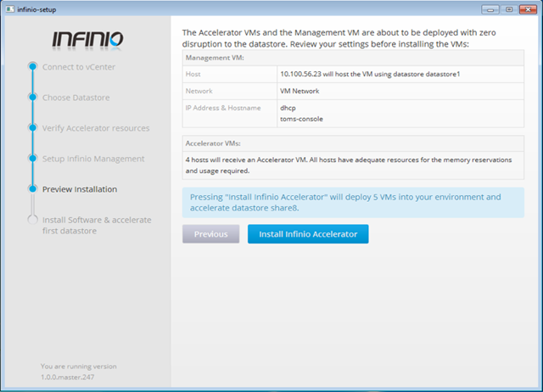Click the Install Infinio Accelerator button
This screenshot has height=392, width=543.
308,234
